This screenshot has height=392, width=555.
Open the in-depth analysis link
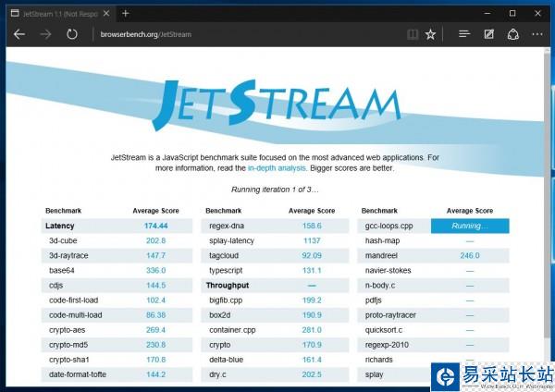277,168
